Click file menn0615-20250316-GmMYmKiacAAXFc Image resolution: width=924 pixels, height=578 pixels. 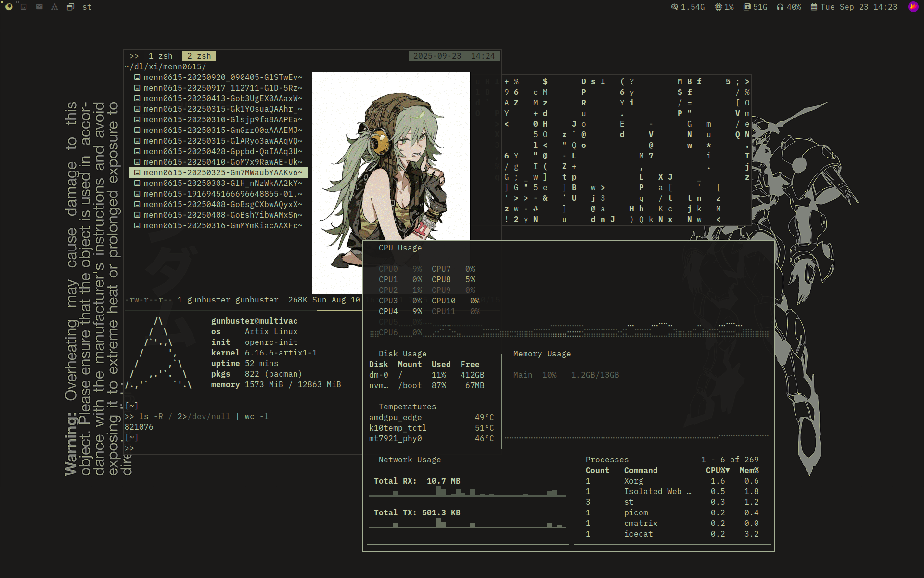pyautogui.click(x=223, y=225)
